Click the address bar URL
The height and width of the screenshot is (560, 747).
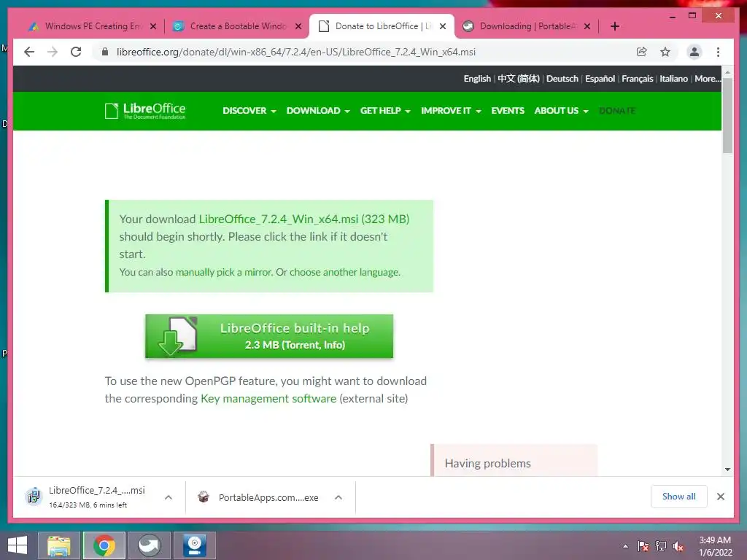tap(296, 52)
